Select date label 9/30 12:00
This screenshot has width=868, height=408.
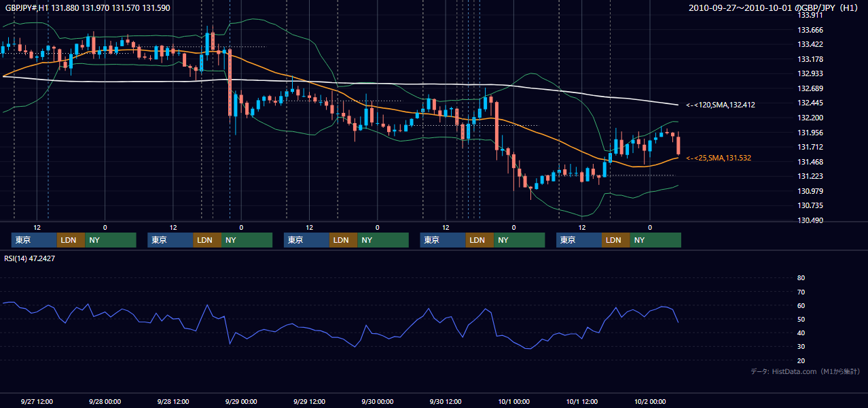click(446, 401)
